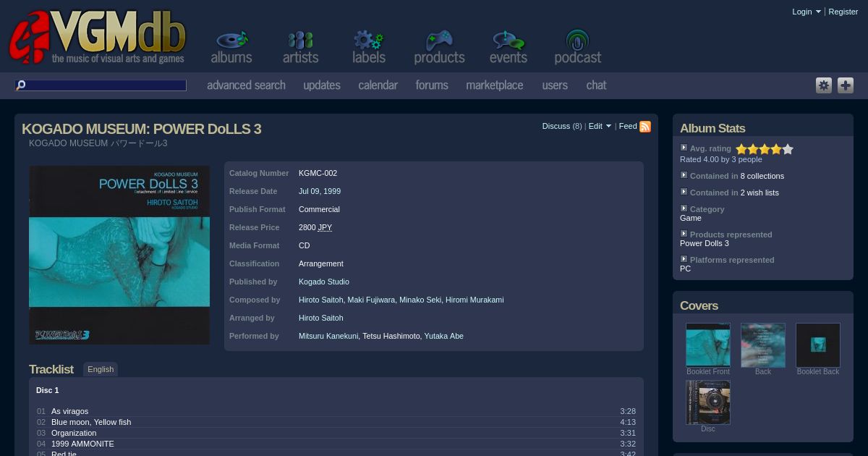View the Back cover thumbnail
The width and height of the screenshot is (868, 456).
(x=763, y=345)
